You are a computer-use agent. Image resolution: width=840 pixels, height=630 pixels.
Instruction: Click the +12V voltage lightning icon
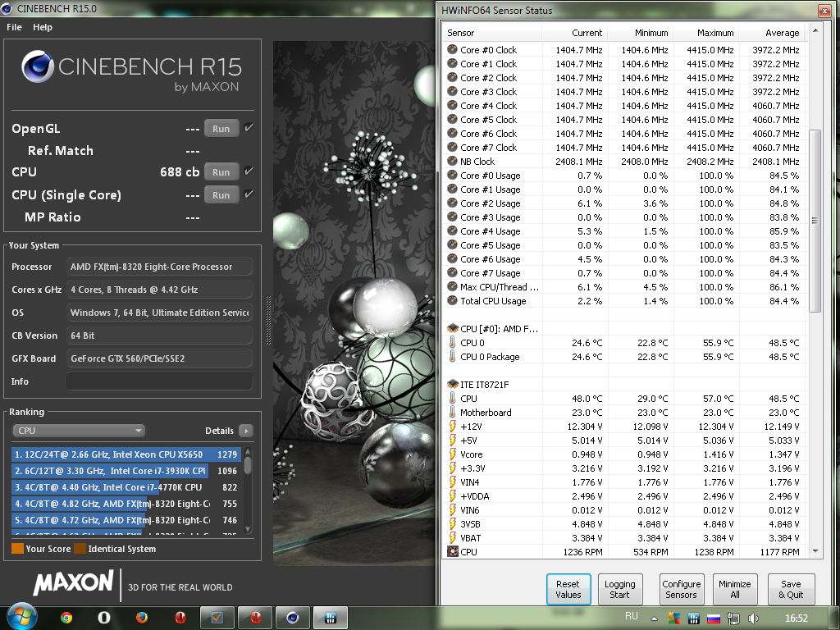[x=453, y=426]
